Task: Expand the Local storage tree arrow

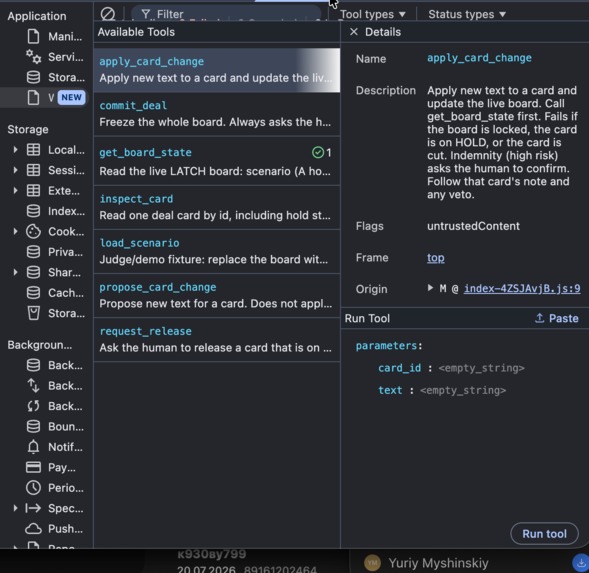Action: point(15,150)
